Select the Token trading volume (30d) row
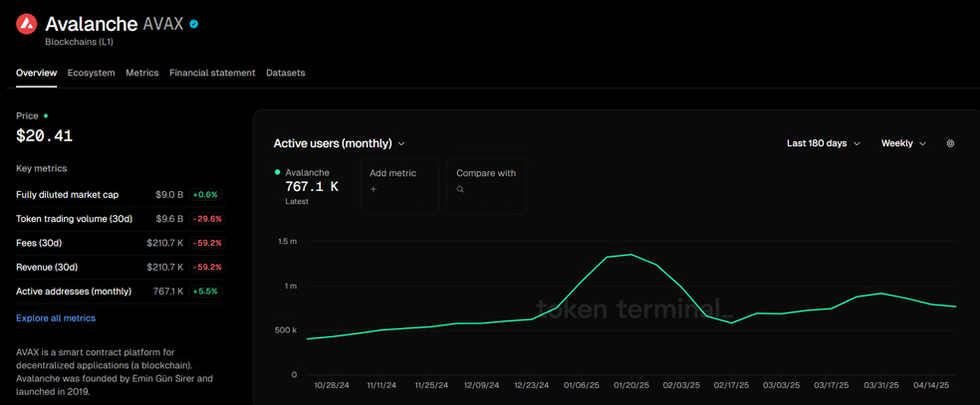The height and width of the screenshot is (405, 980). [x=120, y=219]
